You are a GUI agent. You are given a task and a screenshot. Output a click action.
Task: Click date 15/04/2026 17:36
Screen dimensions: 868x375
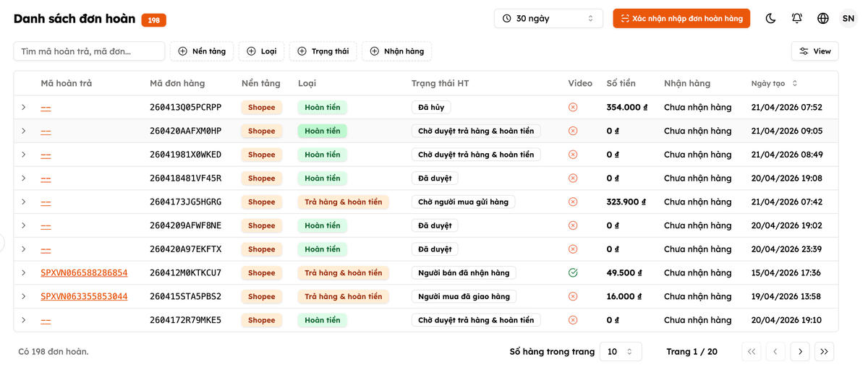click(786, 272)
